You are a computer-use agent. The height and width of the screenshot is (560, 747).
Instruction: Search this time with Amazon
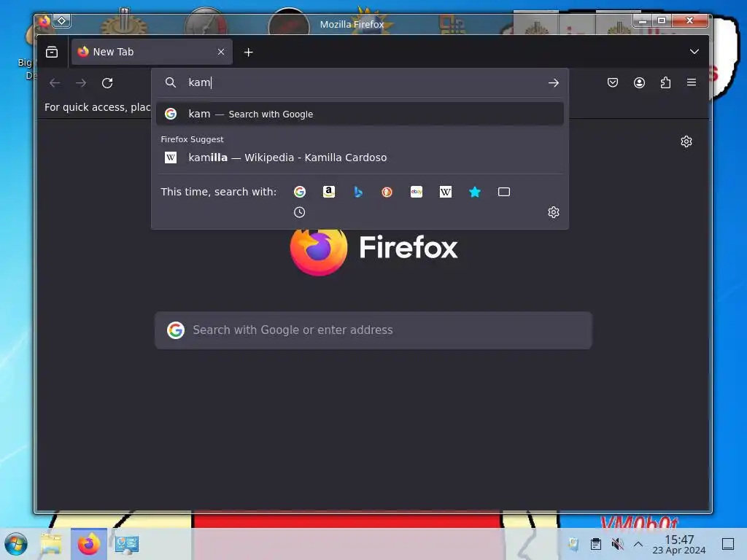(x=329, y=192)
